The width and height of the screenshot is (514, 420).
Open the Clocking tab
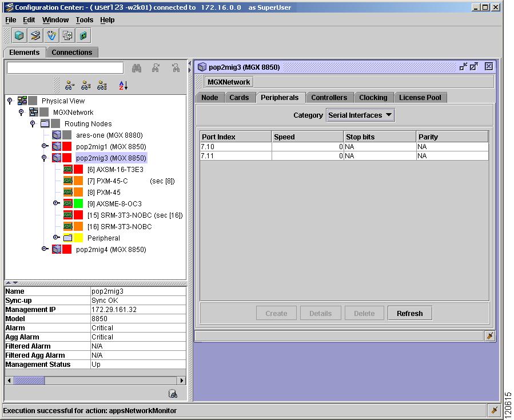click(x=373, y=98)
